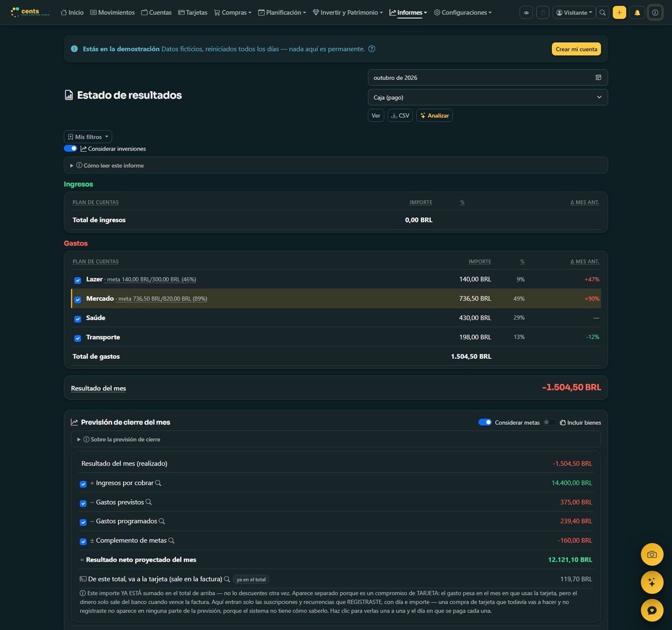Click the info icon in the navbar
The image size is (672, 630).
655,13
